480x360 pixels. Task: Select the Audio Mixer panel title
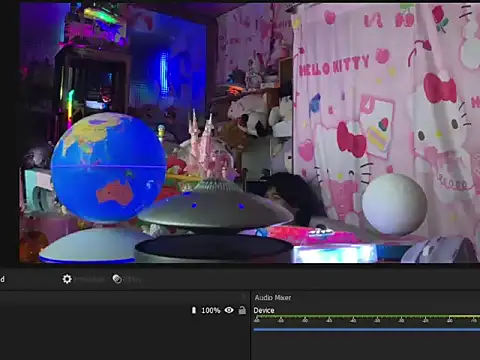tap(273, 297)
